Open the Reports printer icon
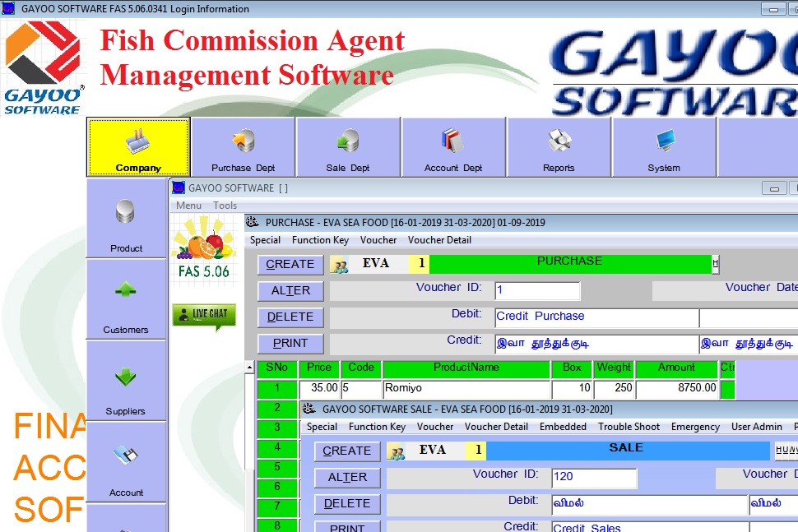The width and height of the screenshot is (798, 532). 559,141
